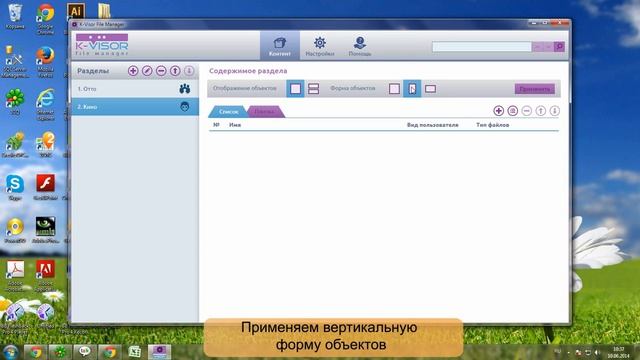This screenshot has width=640, height=360.
Task: Remove object using content toolbar minus icon
Action: coord(527,111)
